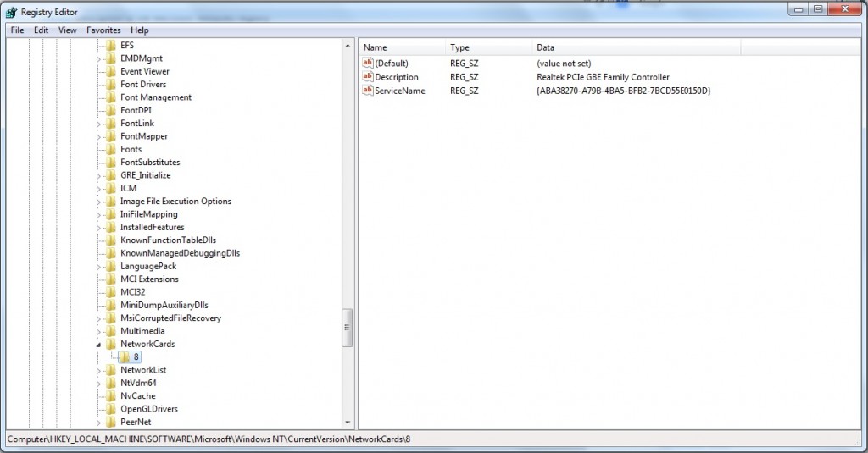Sort by the Name column header
868x453 pixels.
point(401,47)
